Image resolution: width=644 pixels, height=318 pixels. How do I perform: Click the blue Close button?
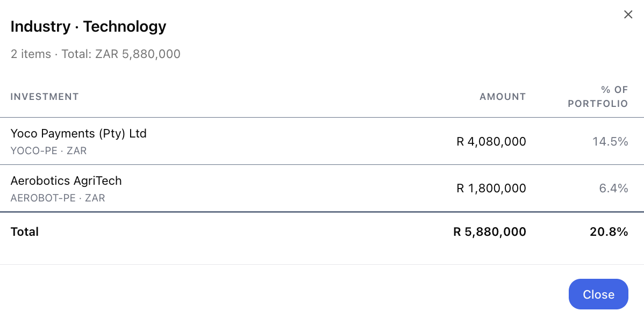(598, 294)
